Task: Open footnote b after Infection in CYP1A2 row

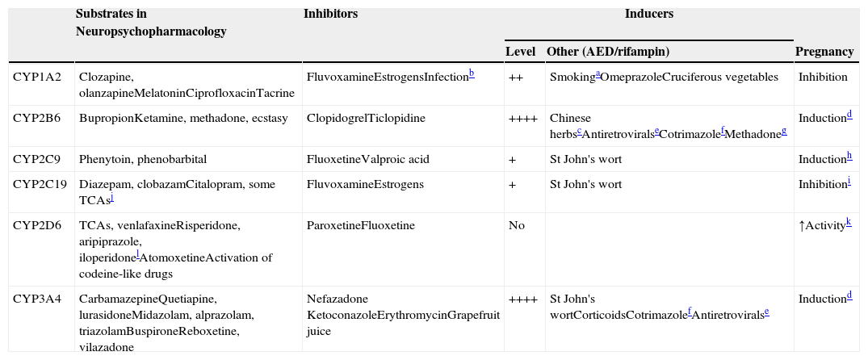Action: pos(472,73)
